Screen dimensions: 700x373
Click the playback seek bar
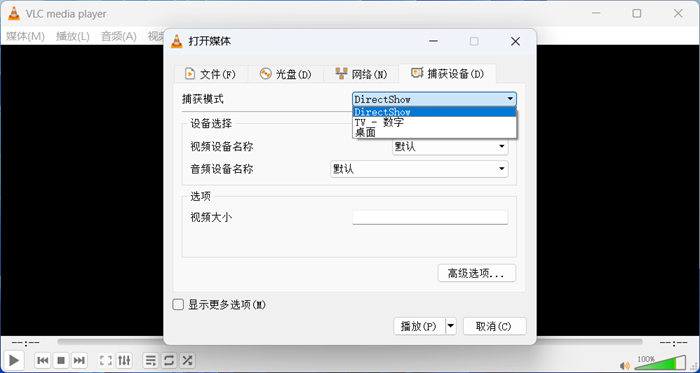click(x=350, y=342)
